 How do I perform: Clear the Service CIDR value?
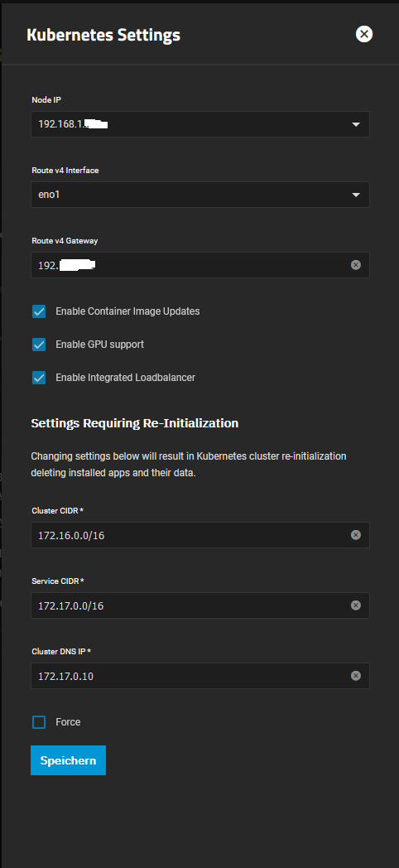click(356, 605)
